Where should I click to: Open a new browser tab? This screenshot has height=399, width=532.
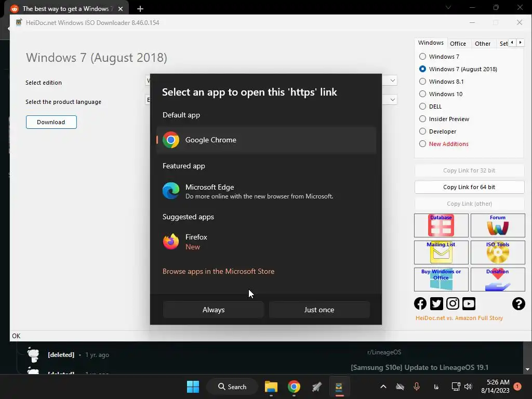tap(140, 9)
